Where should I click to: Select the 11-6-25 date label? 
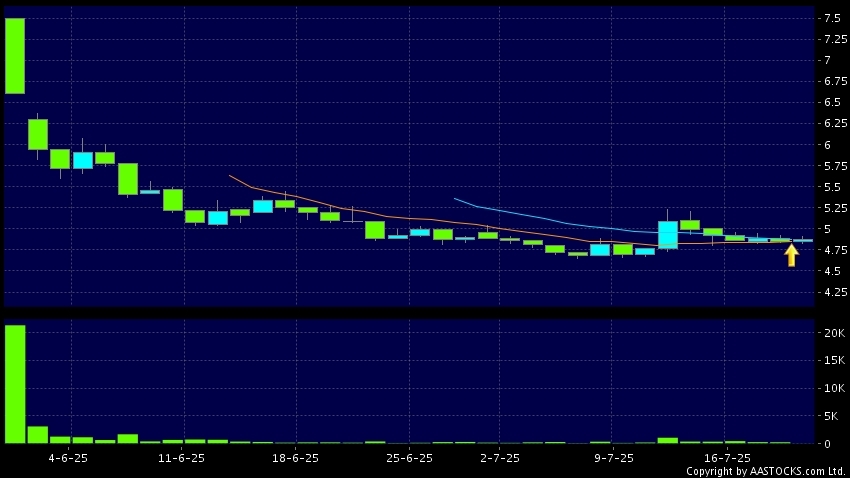182,458
